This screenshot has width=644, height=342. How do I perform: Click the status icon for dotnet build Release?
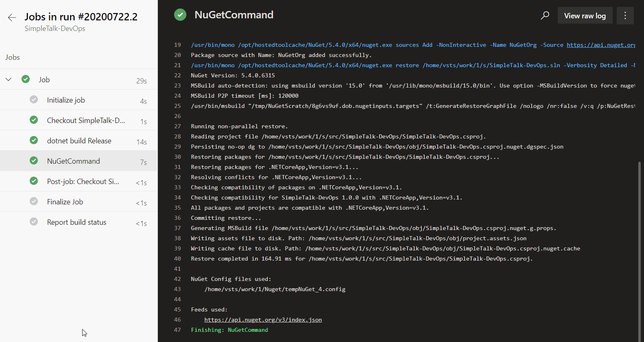(34, 140)
